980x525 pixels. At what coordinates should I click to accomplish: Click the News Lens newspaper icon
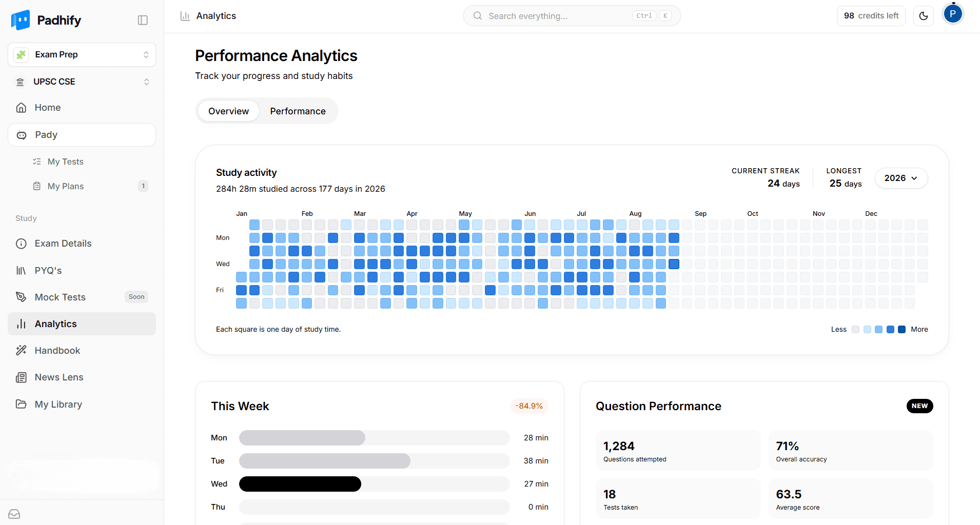coord(21,377)
